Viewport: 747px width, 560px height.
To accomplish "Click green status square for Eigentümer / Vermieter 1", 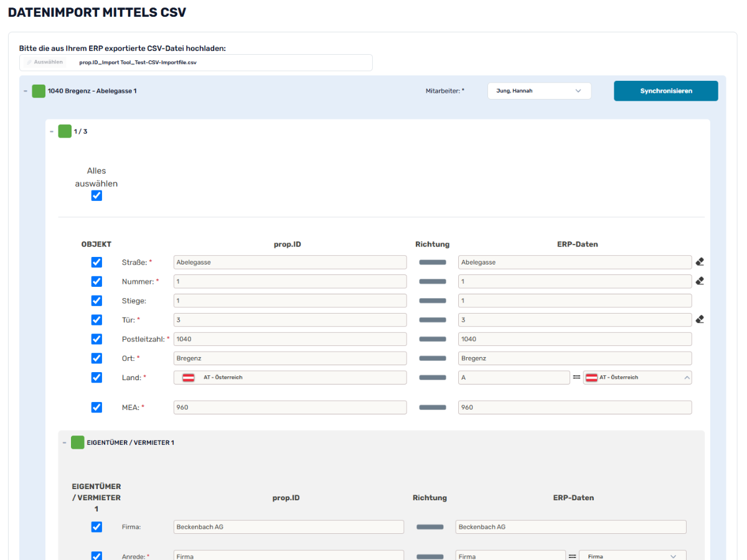I will 77,442.
